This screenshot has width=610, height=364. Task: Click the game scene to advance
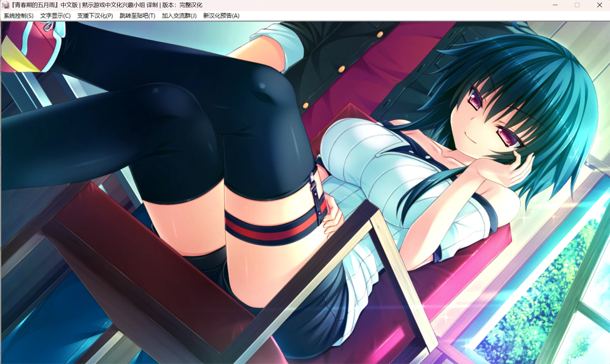pos(305,192)
